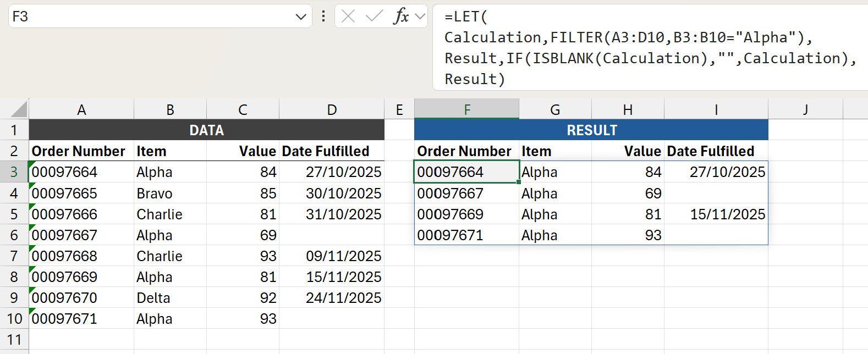Open the Insert Function fx dialog
This screenshot has width=868, height=354.
(402, 16)
